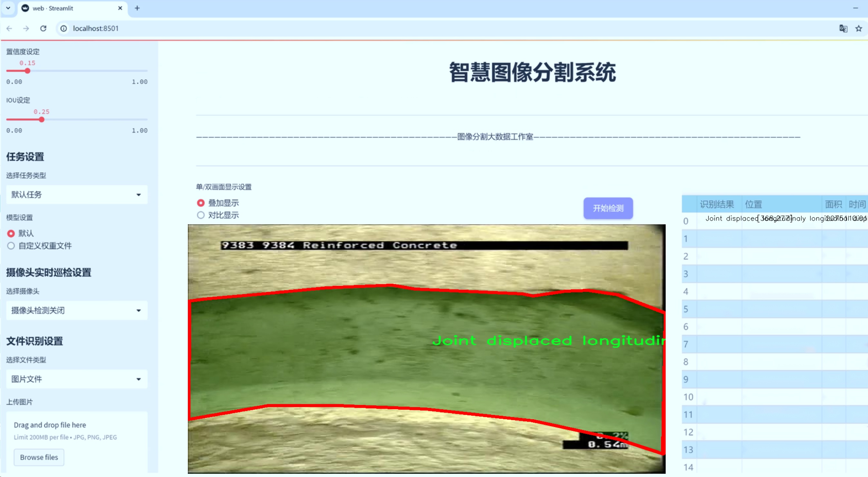
Task: Choose the 自定义权重文件 model option
Action: point(11,246)
